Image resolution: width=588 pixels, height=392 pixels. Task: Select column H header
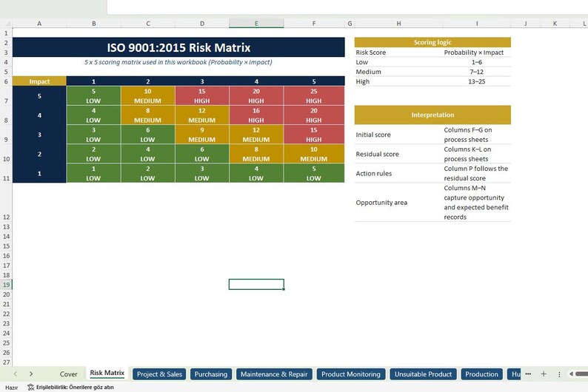click(x=398, y=23)
